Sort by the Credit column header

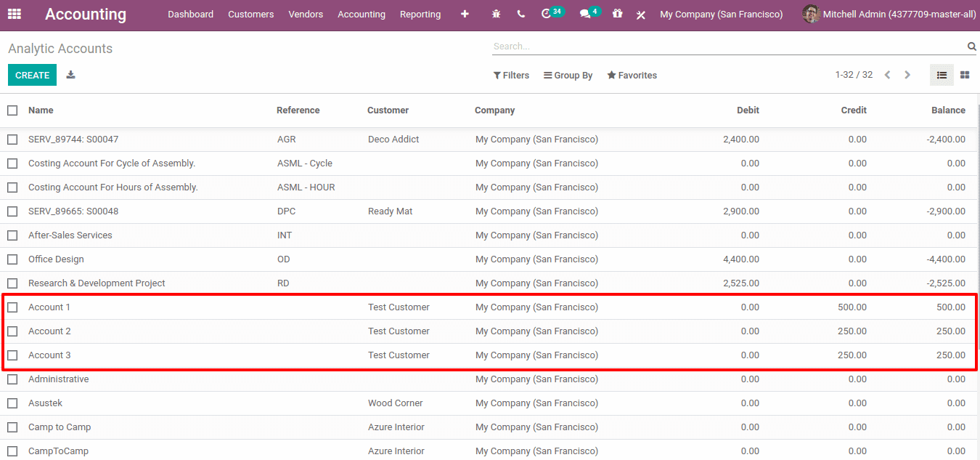[854, 110]
